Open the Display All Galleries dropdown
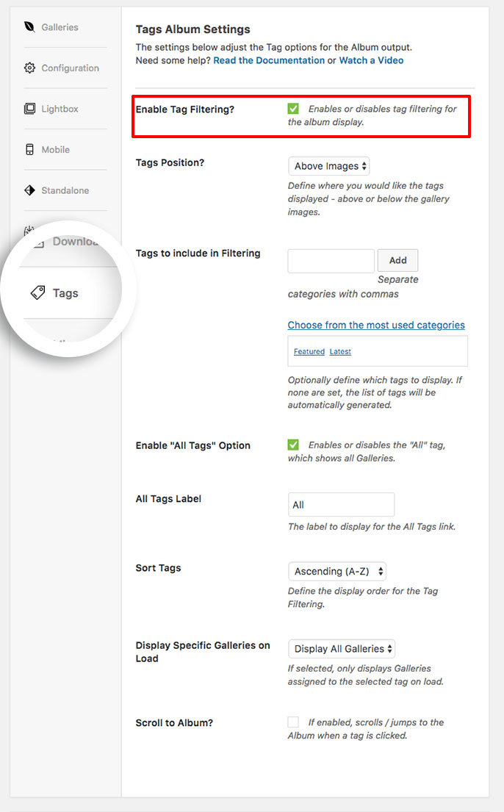This screenshot has width=504, height=812. click(x=341, y=648)
